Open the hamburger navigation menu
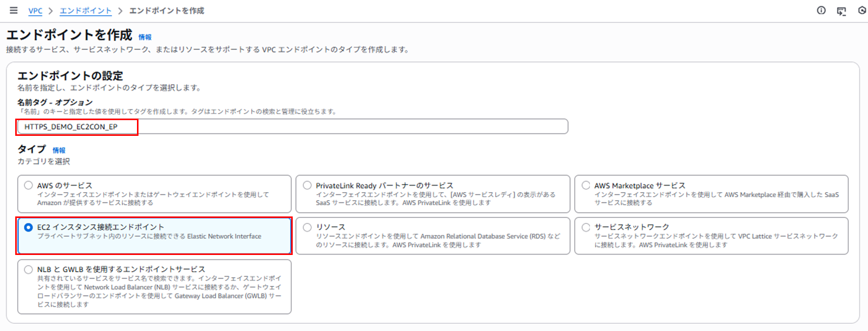 tap(14, 10)
